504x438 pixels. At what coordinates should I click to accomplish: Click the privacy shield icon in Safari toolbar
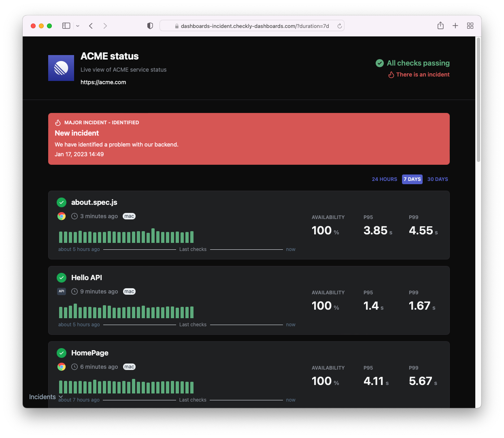tap(150, 26)
